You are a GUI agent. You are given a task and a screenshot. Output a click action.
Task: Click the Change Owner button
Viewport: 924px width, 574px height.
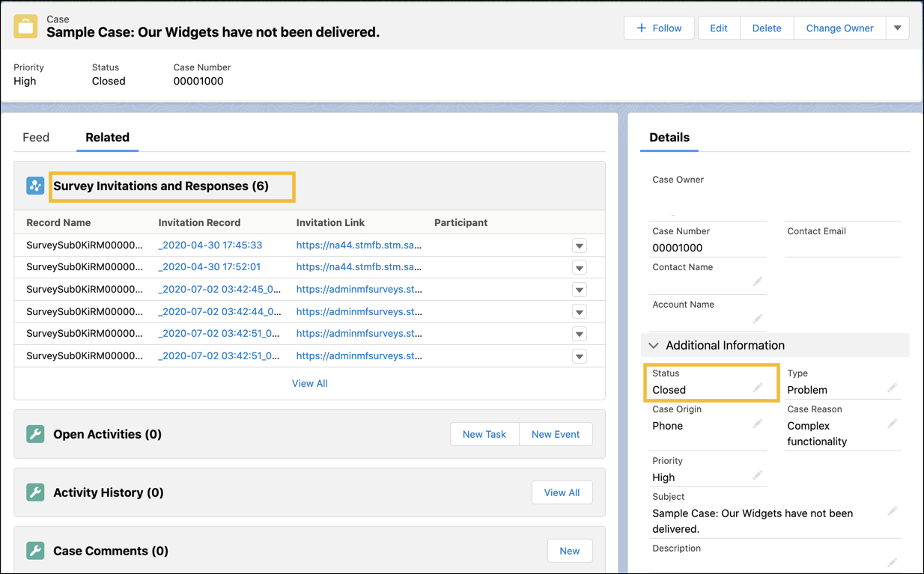coord(839,28)
